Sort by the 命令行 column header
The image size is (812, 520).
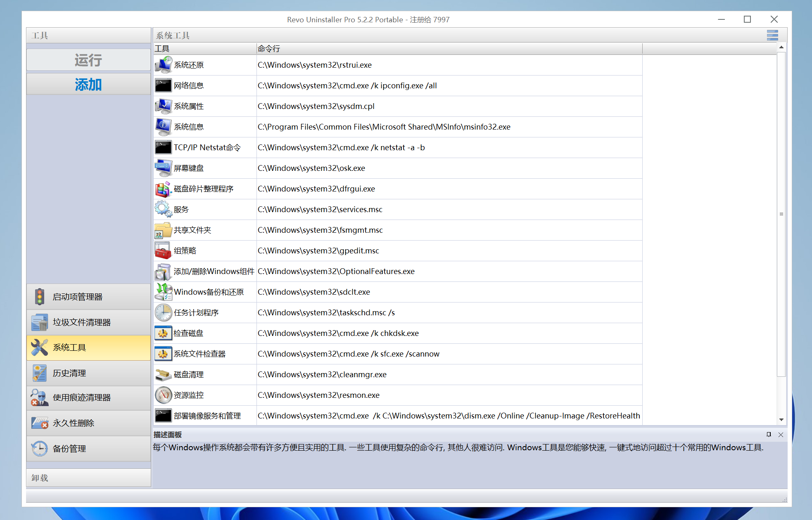449,49
